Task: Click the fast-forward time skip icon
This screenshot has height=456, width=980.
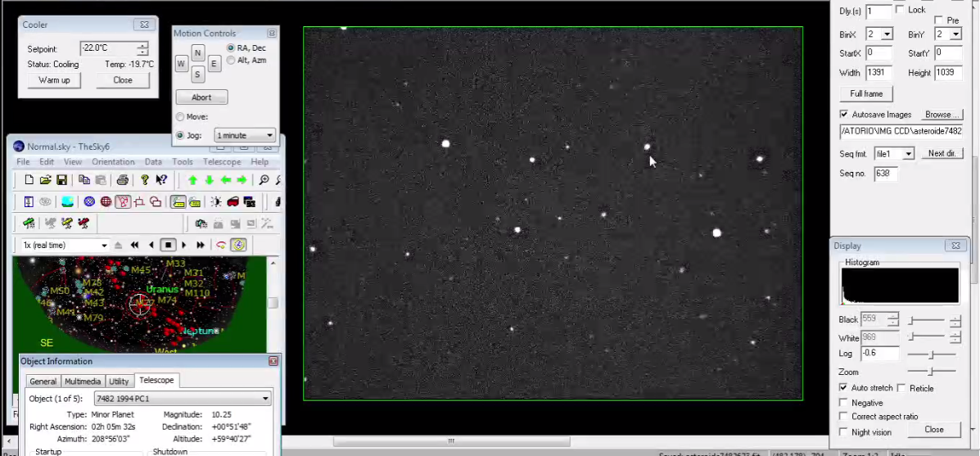Action: point(201,245)
